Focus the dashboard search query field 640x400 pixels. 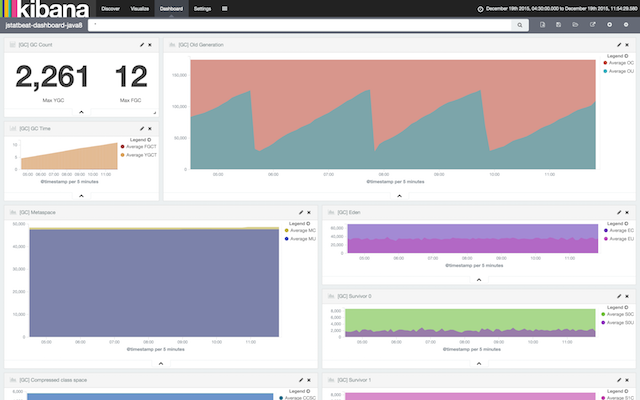click(300, 25)
